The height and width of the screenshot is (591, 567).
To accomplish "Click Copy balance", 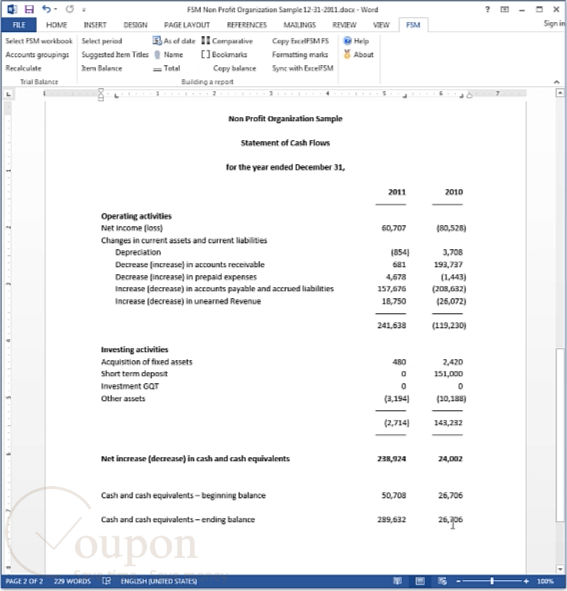I will 234,68.
